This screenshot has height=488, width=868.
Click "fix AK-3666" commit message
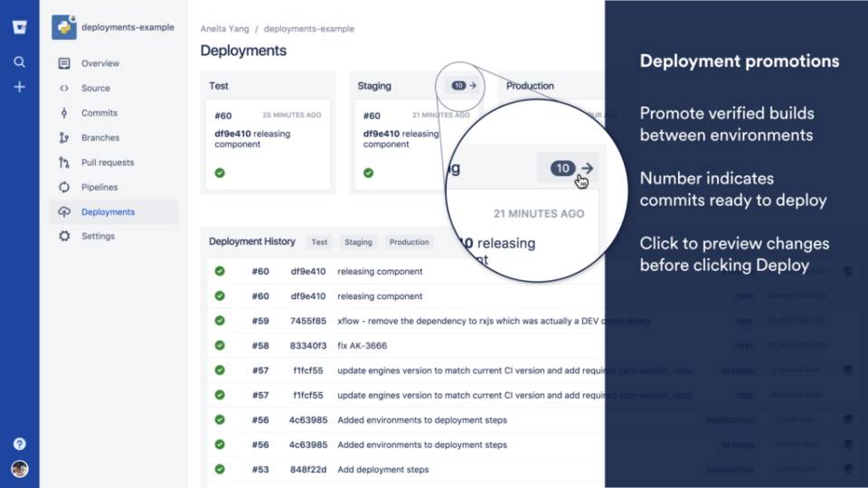click(362, 345)
